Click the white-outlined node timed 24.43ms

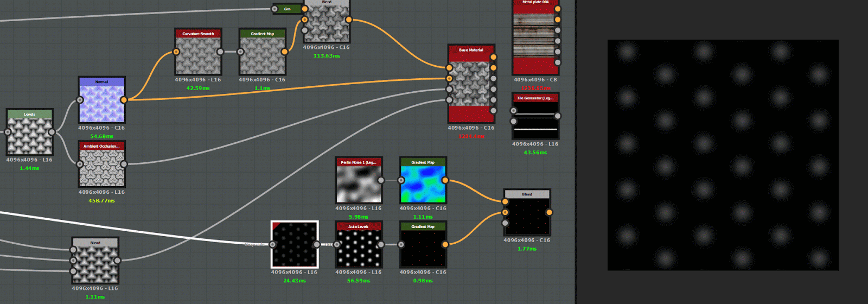[x=295, y=244]
